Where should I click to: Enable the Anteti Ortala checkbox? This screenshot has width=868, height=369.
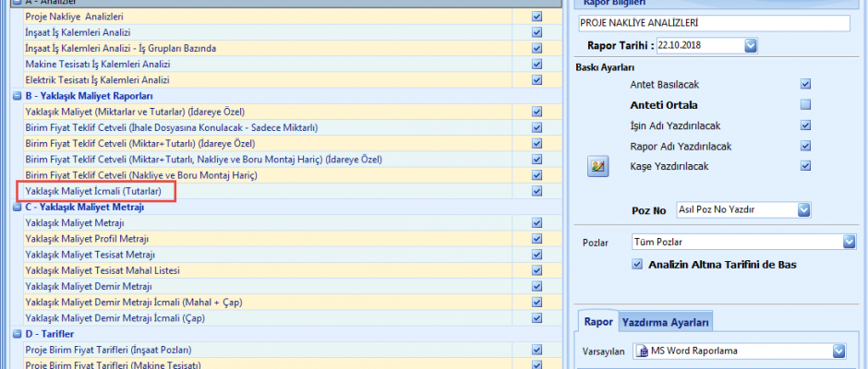(805, 104)
